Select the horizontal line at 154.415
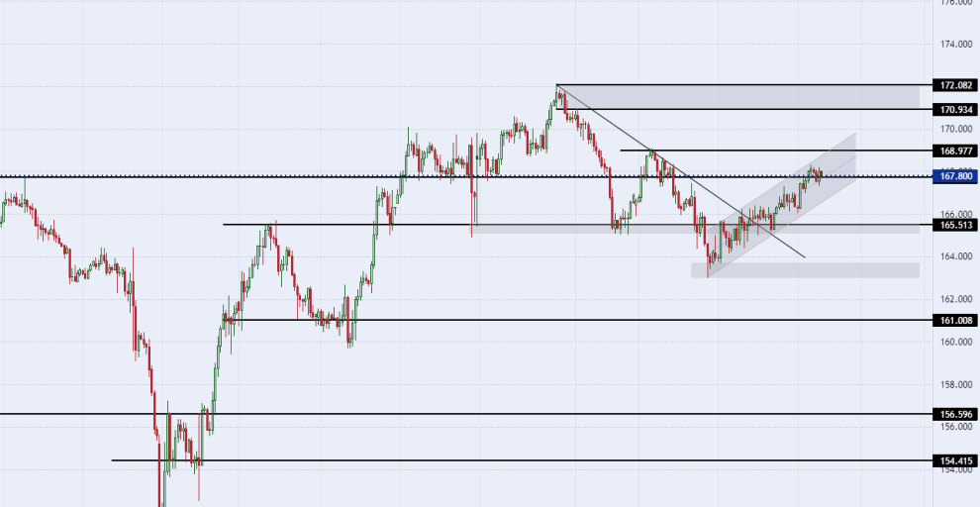 [522, 460]
